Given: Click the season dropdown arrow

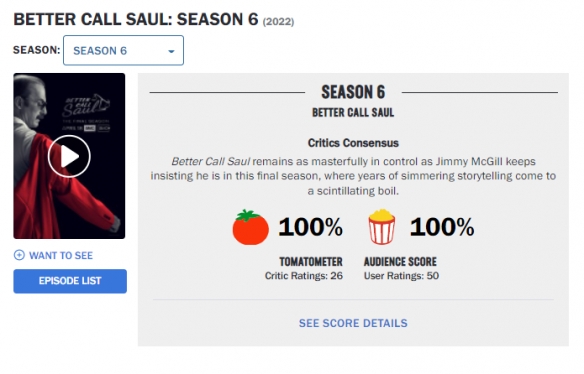Looking at the screenshot, I should pyautogui.click(x=171, y=51).
